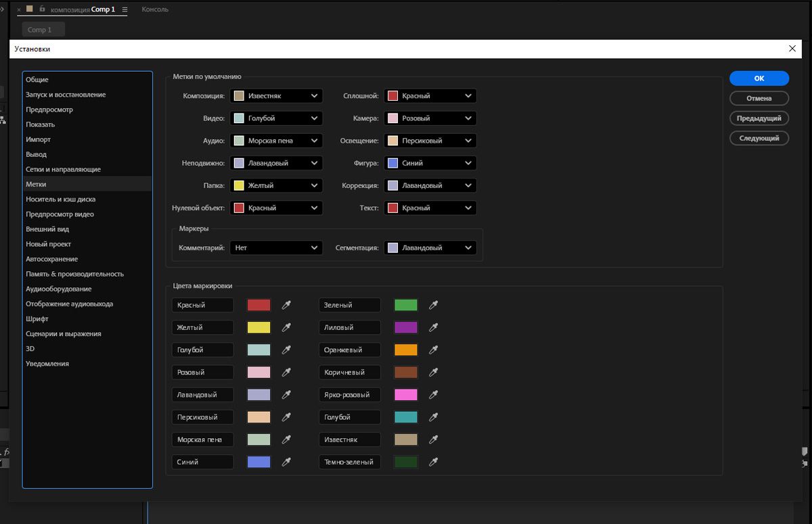Pick color with eyedropper for Зеленый
Image resolution: width=812 pixels, height=524 pixels.
434,305
